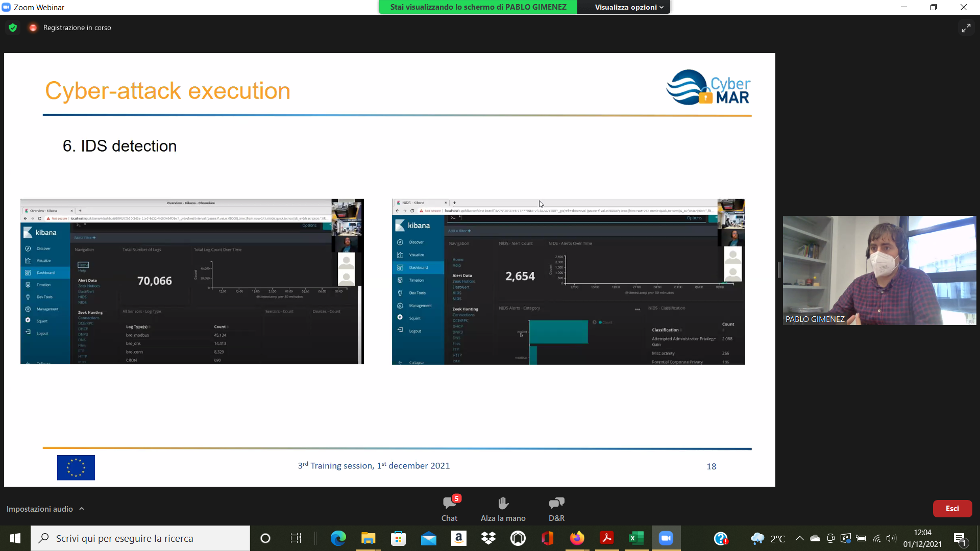This screenshot has width=980, height=551.
Task: Expand Visualizza opzioni dropdown
Action: 629,7
